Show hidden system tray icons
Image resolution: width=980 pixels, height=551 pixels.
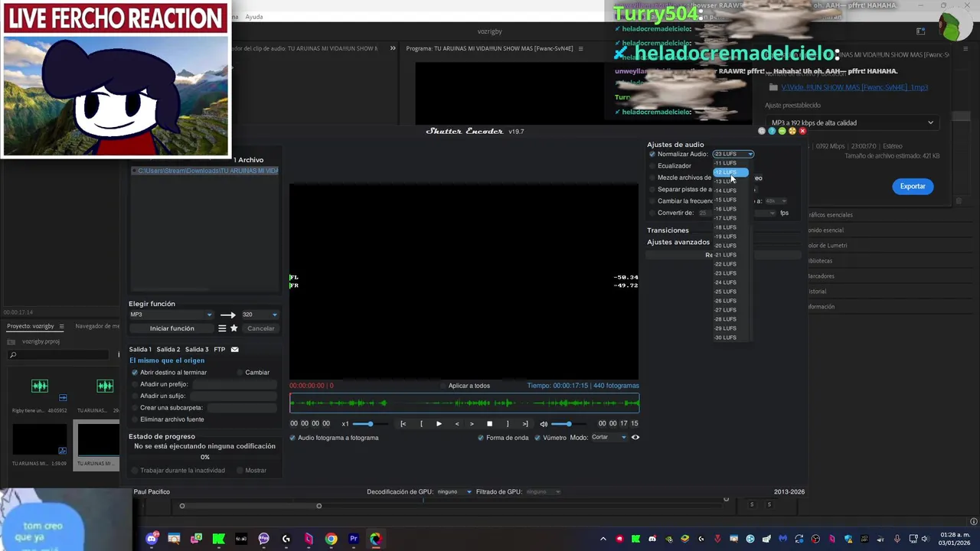[x=603, y=539]
